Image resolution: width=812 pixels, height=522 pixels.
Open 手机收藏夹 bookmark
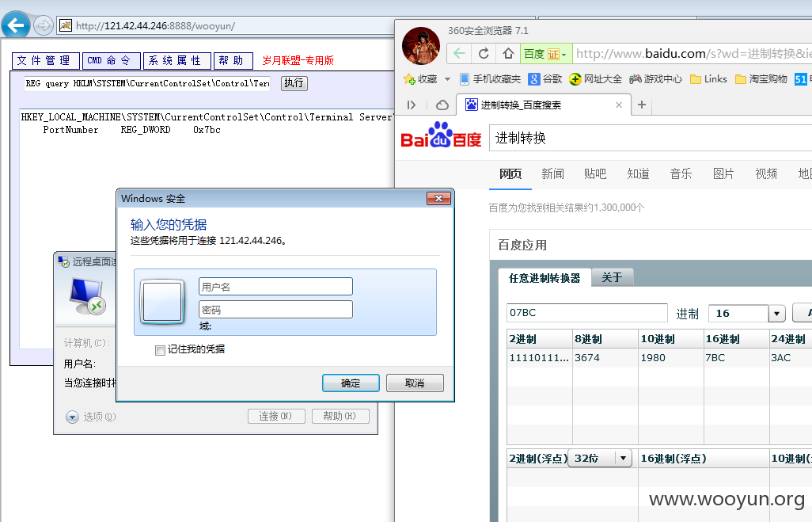point(490,78)
